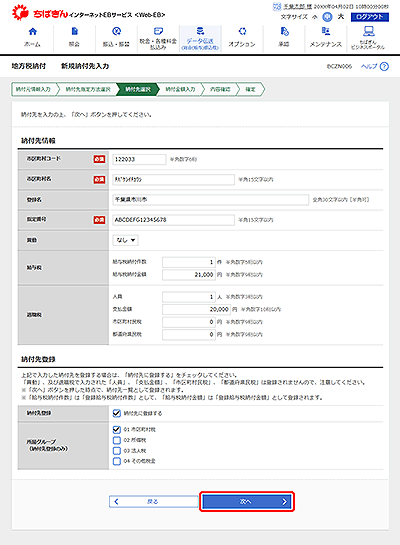Screen dimensions: 400x545
Task: Open the 振込・振替 transfer icon
Action: 116,32
